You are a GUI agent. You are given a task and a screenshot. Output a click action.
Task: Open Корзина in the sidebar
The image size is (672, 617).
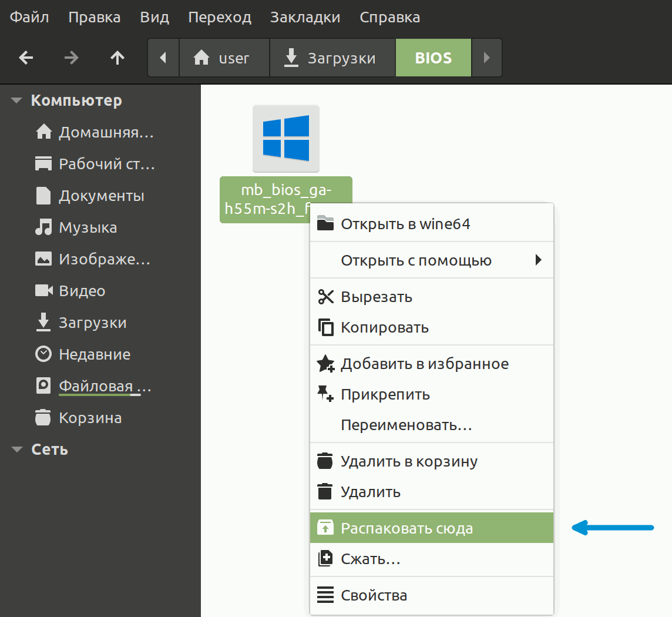(90, 418)
